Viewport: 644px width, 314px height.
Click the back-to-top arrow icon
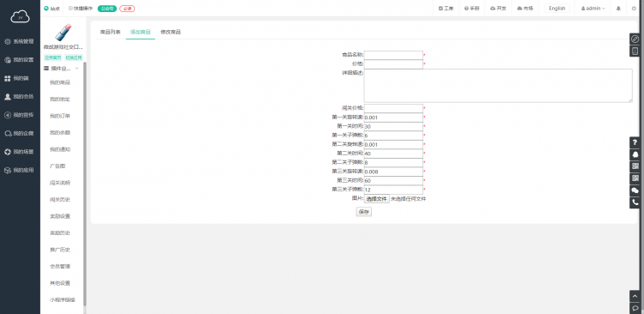pos(635,296)
